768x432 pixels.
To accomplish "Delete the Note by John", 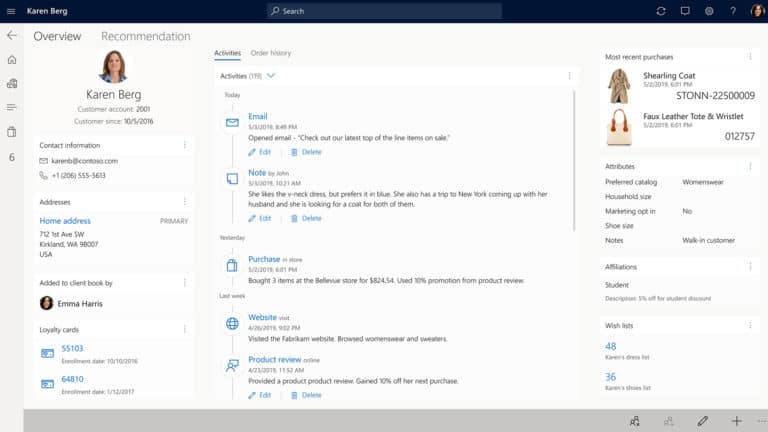I will click(306, 218).
